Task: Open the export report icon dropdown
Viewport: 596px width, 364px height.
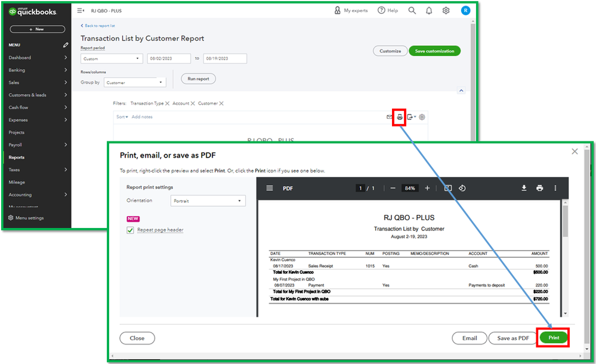Action: [x=411, y=117]
